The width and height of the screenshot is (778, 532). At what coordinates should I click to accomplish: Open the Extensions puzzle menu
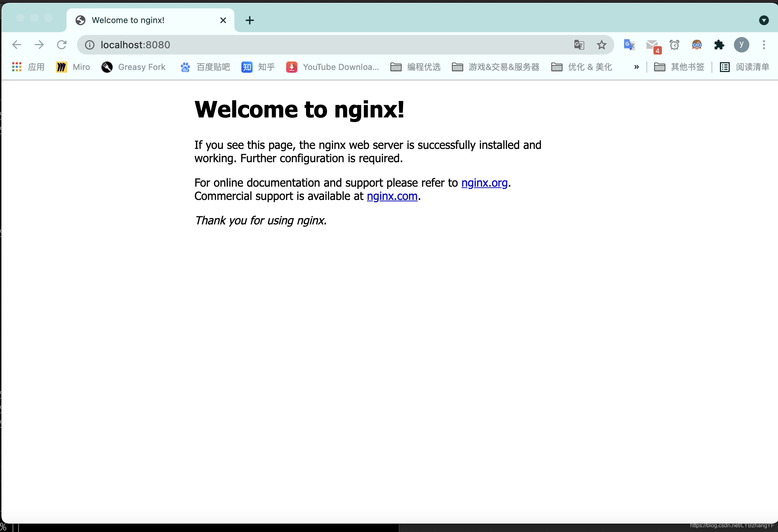coord(719,45)
